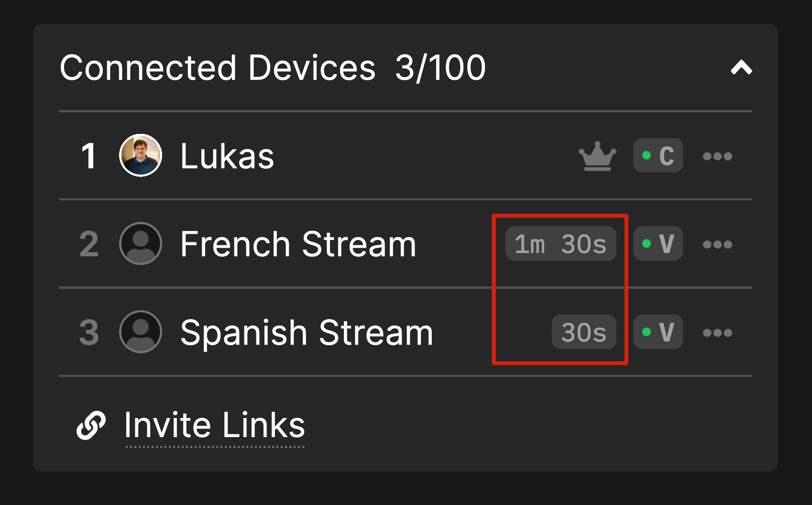Click the crown icon next to Lukas
The image size is (812, 505).
pos(597,155)
